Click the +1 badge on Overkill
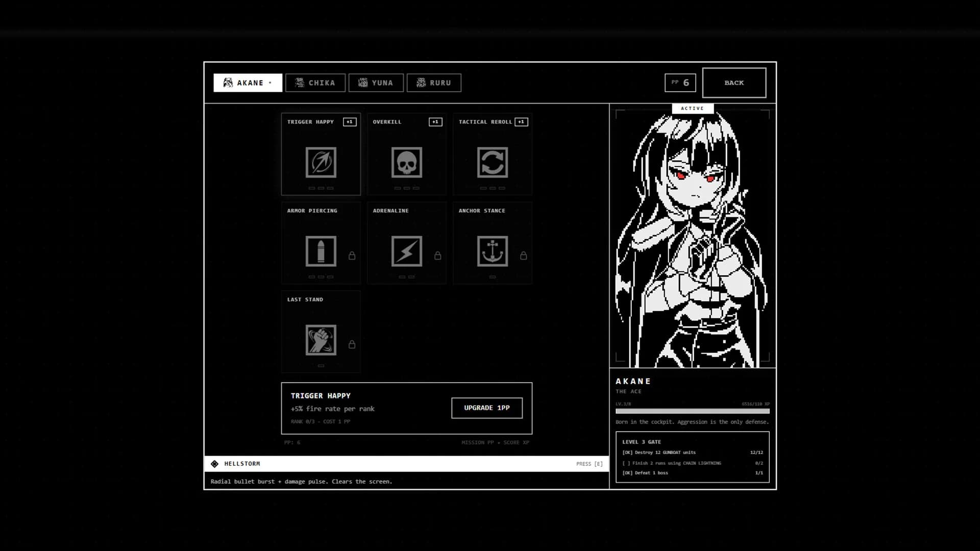This screenshot has width=980, height=551. 435,122
